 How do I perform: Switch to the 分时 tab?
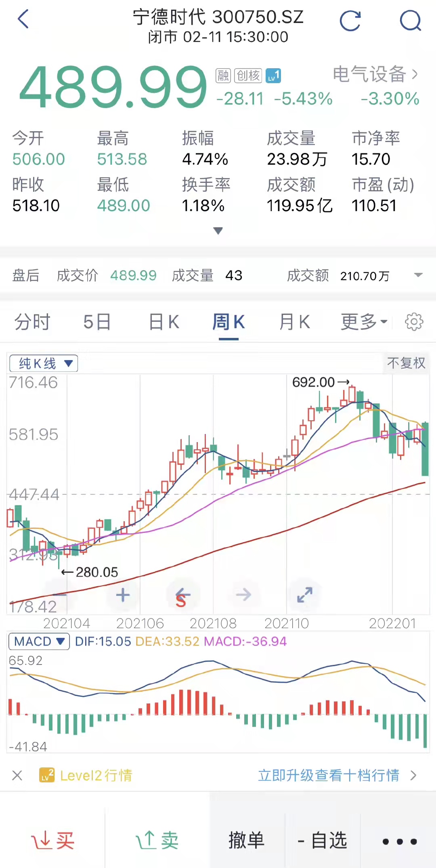click(32, 322)
